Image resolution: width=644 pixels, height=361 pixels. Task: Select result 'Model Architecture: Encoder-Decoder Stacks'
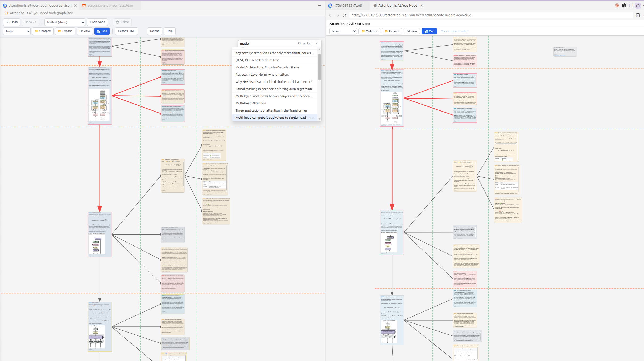click(275, 67)
